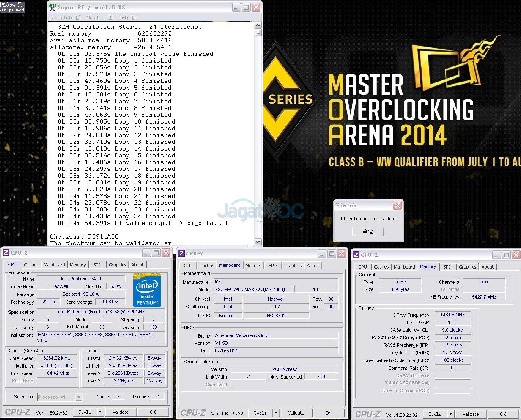Click the CPU-Z icon in the Memory tab window's title bar
521x420 pixels.
[x=356, y=255]
